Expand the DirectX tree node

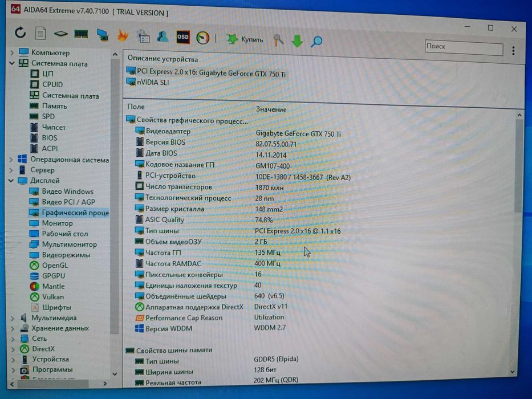click(x=13, y=349)
